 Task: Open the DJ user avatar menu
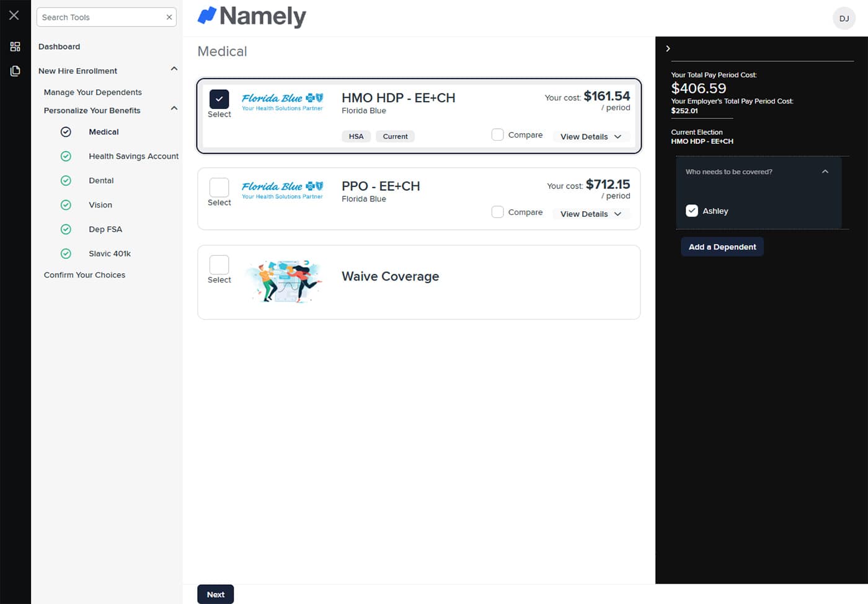tap(844, 19)
